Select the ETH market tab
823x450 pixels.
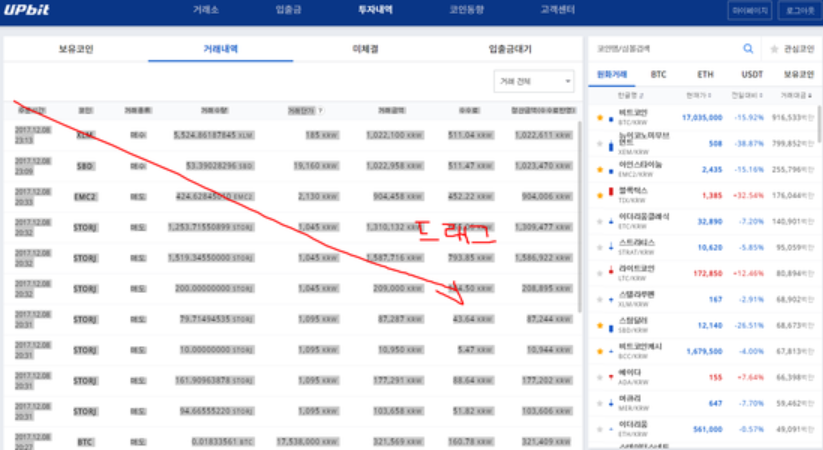coord(705,75)
